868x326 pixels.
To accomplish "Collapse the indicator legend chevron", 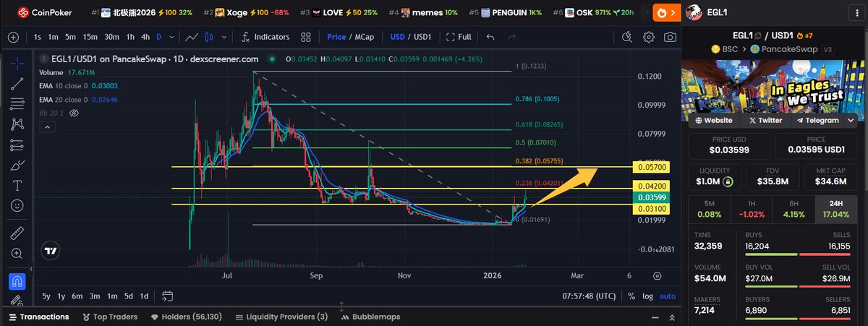I will coord(48,127).
